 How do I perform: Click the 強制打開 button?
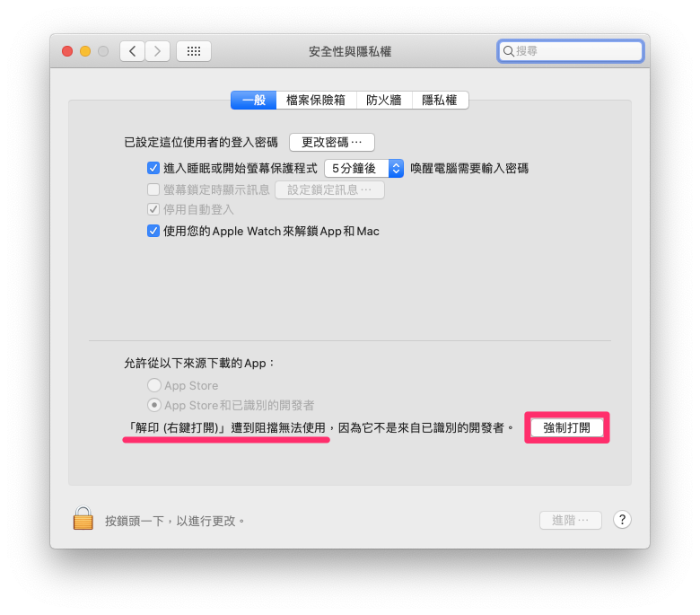tap(566, 428)
